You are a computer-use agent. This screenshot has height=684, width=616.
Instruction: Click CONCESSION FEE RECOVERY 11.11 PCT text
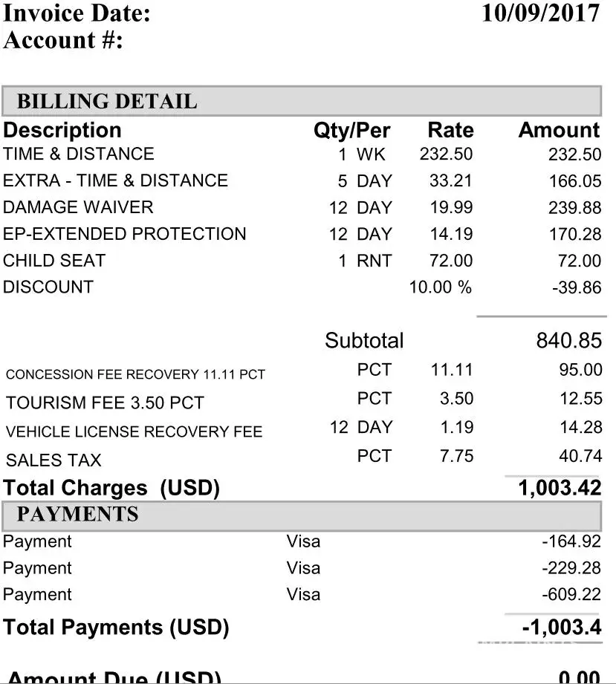pos(135,374)
